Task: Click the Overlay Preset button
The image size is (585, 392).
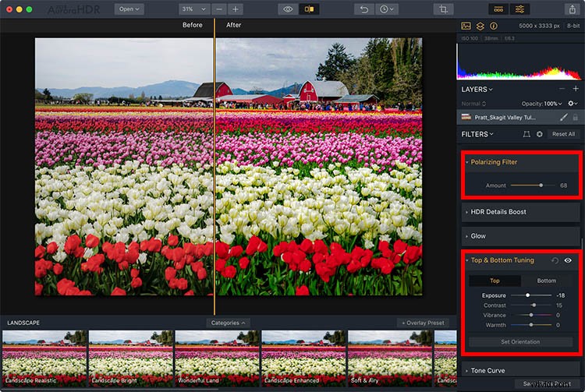Action: pos(423,323)
